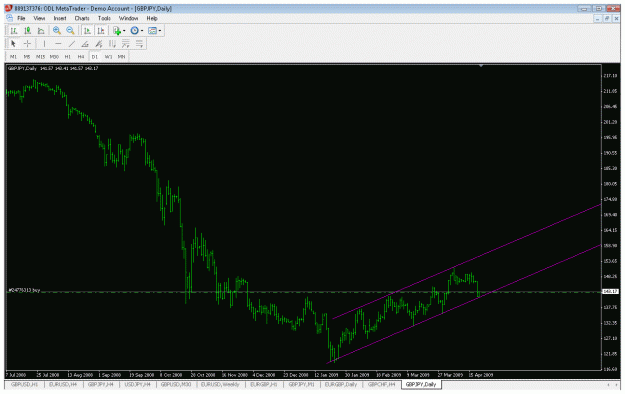Expand the Templates dropdown arrow

tap(160, 31)
